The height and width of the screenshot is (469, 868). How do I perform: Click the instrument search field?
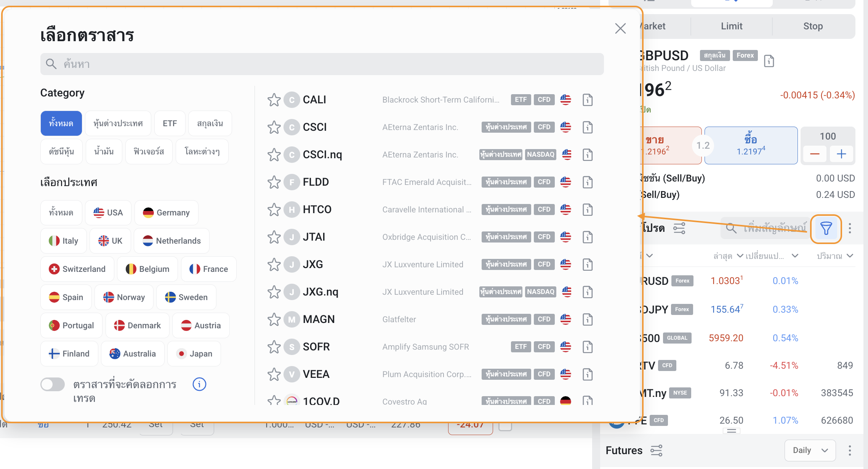pos(322,64)
